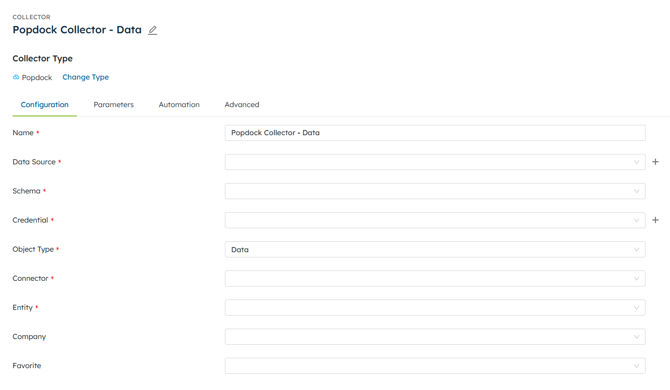Open the Favorite dropdown
The height and width of the screenshot is (390, 670).
435,366
